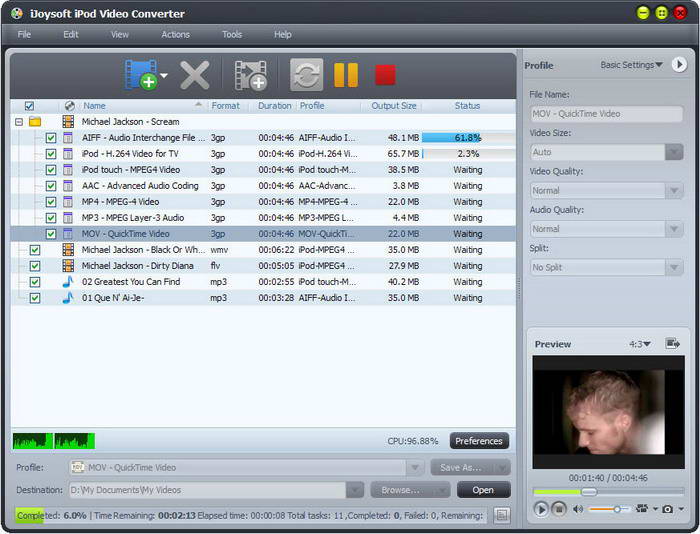Open the Video Quality dropdown
The image size is (700, 534).
(674, 191)
